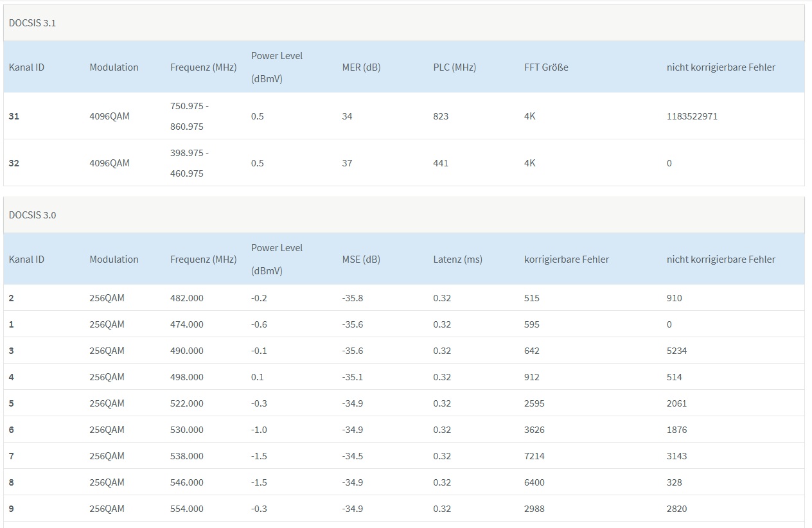This screenshot has height=528, width=812.
Task: Click the error count 1183522971
Action: point(692,116)
